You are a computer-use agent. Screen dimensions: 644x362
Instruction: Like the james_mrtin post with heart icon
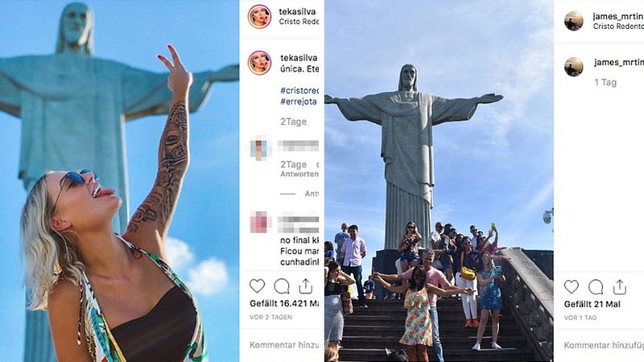tap(572, 286)
